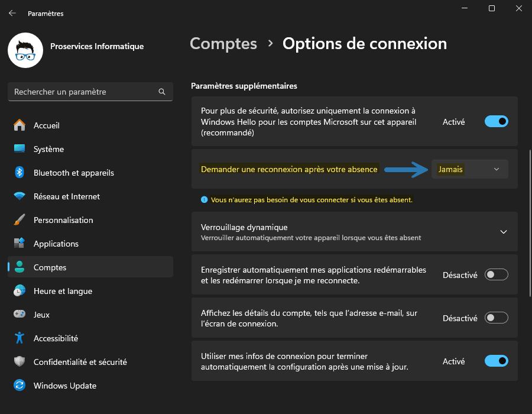Click the Comptes breadcrumb link
The height and width of the screenshot is (414, 532).
pos(223,43)
